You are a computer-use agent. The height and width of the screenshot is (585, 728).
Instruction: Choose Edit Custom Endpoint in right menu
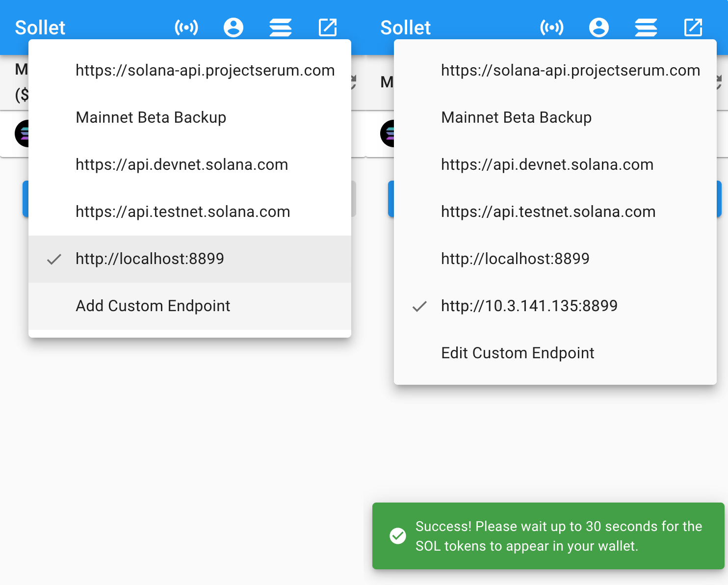tap(555, 353)
